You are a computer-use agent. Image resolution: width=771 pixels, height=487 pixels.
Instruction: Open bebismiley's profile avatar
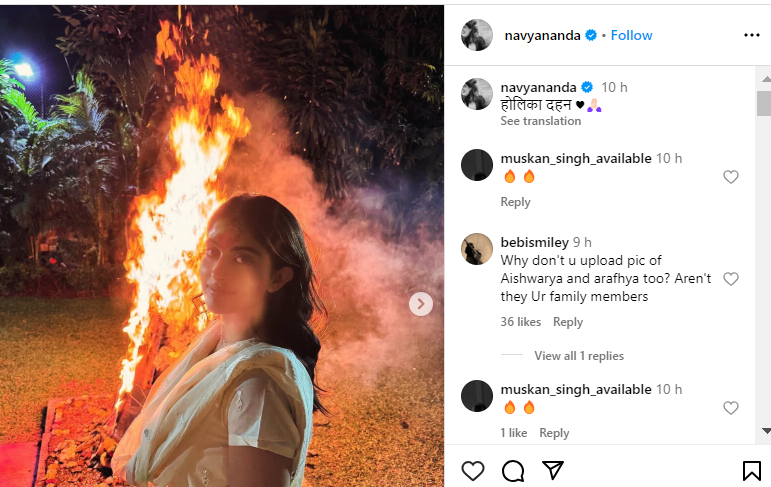pyautogui.click(x=477, y=249)
